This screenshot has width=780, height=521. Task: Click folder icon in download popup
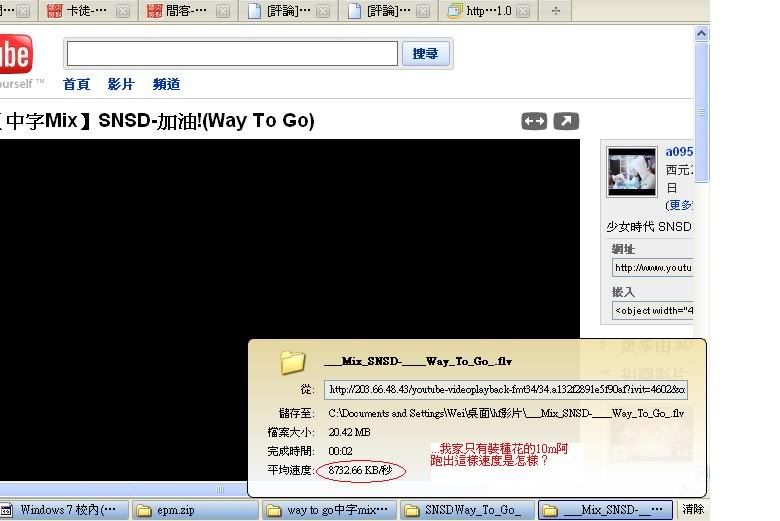293,361
